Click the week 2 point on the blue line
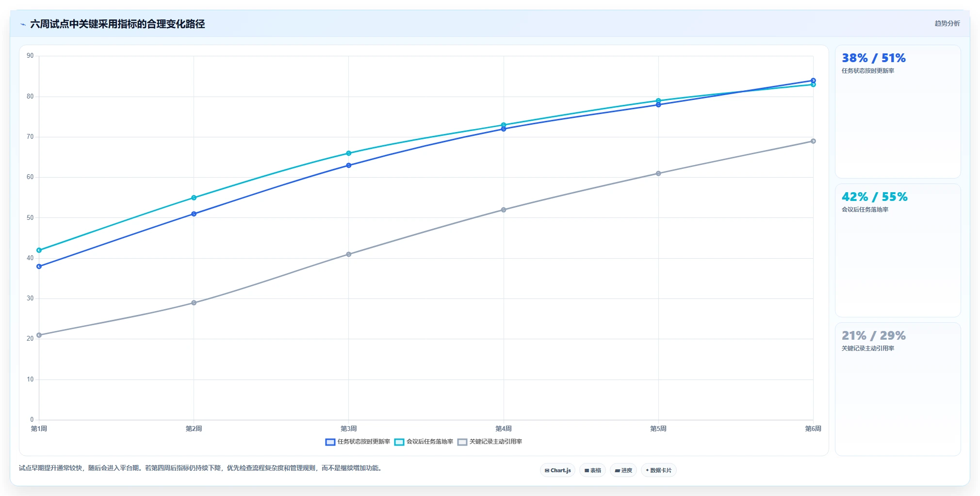Screen dimensions: 980x496 pyautogui.click(x=194, y=214)
